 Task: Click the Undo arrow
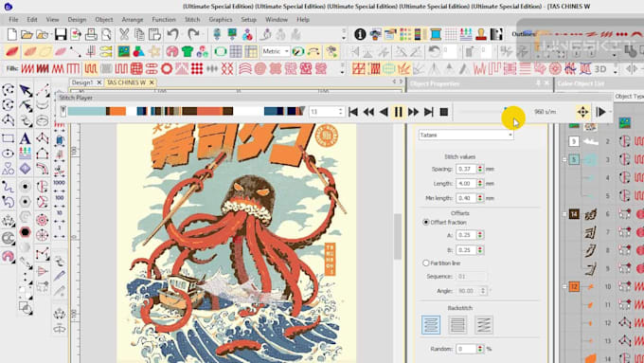point(173,34)
